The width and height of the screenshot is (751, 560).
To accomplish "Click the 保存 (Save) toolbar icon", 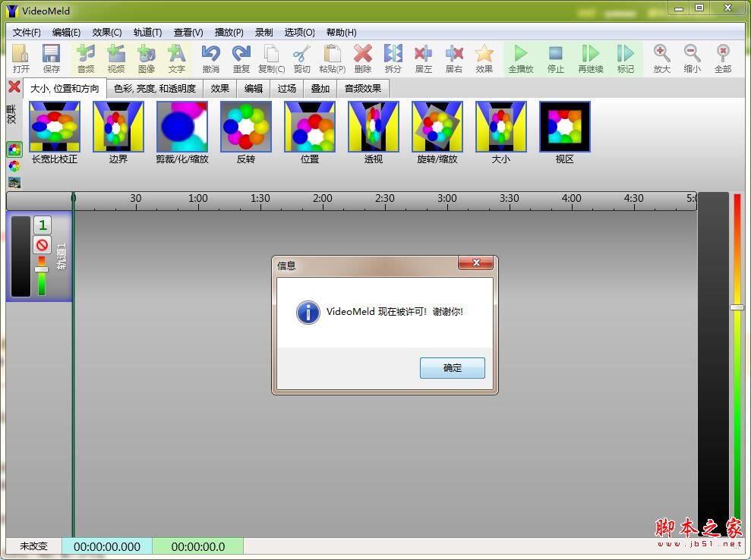I will point(51,58).
